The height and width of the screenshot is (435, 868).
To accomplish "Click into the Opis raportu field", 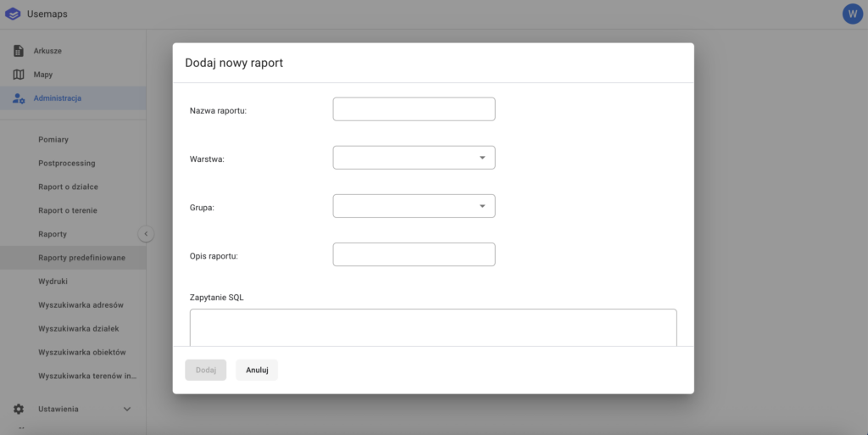I will 414,254.
